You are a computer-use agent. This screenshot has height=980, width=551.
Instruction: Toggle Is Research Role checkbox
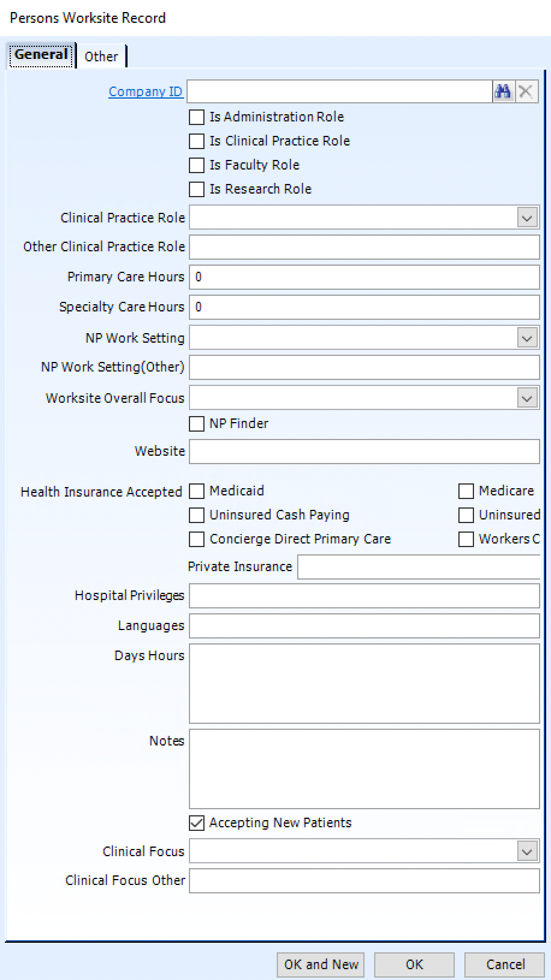[197, 189]
